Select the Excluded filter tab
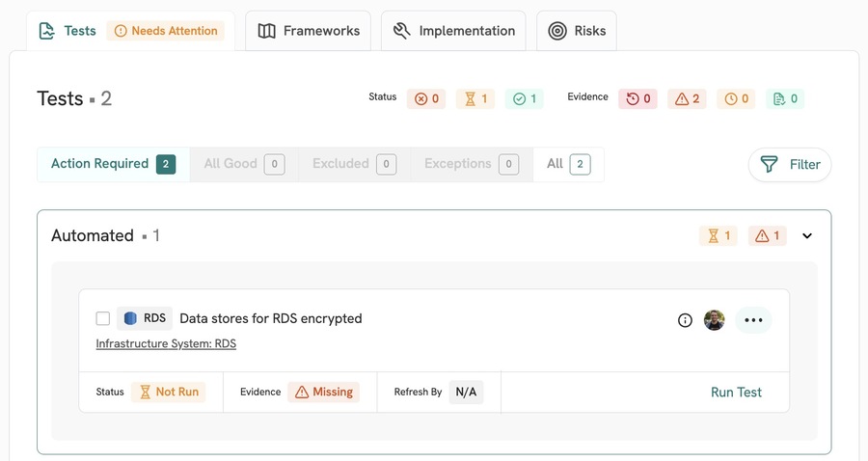This screenshot has width=868, height=461. 354,164
